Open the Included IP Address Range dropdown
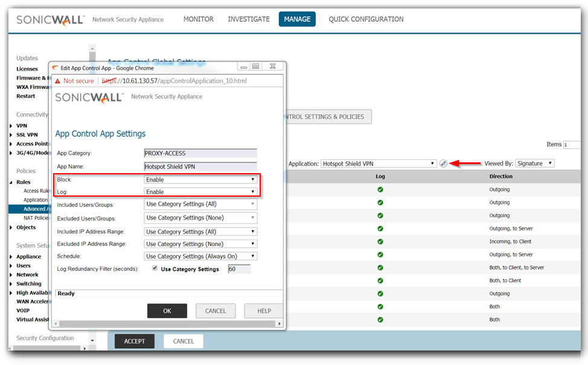The image size is (588, 365). click(x=200, y=232)
